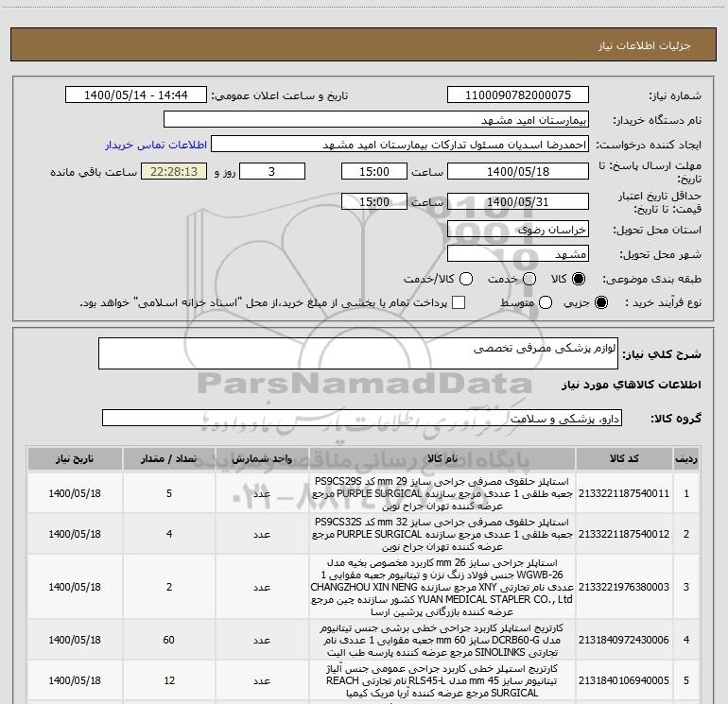Click product code 213322187540012
The image size is (728, 704).
coord(624,534)
